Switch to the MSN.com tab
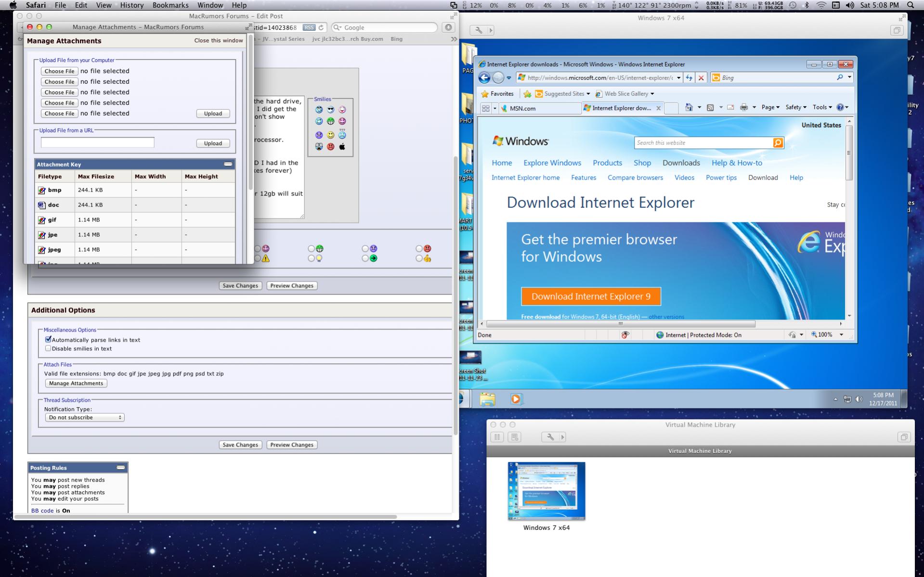The image size is (924, 577). tap(540, 108)
